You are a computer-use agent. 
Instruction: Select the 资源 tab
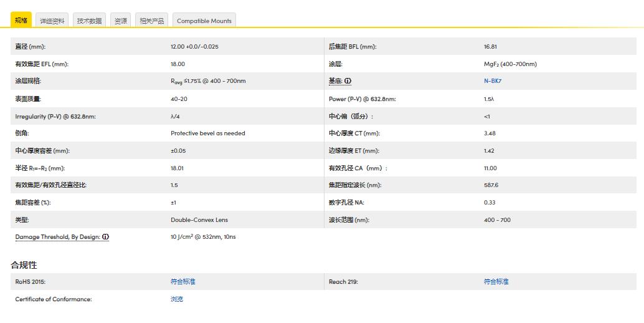coord(121,21)
